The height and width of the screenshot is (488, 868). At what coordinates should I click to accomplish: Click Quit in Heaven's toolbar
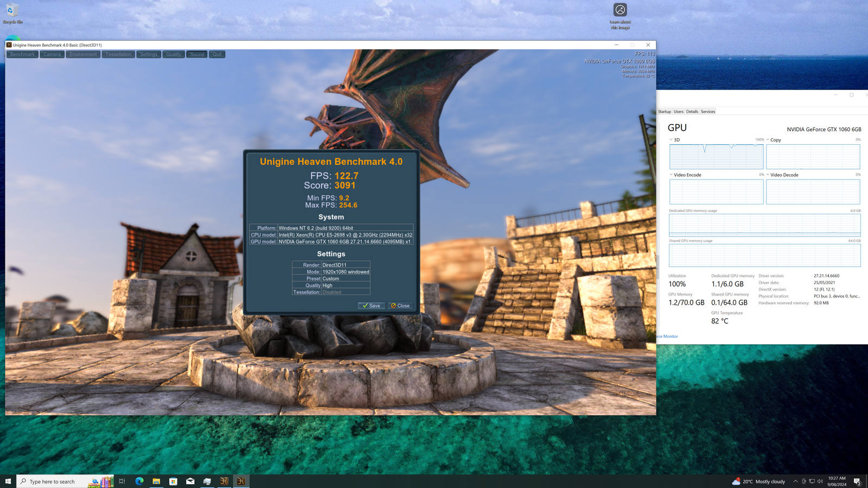[x=217, y=54]
